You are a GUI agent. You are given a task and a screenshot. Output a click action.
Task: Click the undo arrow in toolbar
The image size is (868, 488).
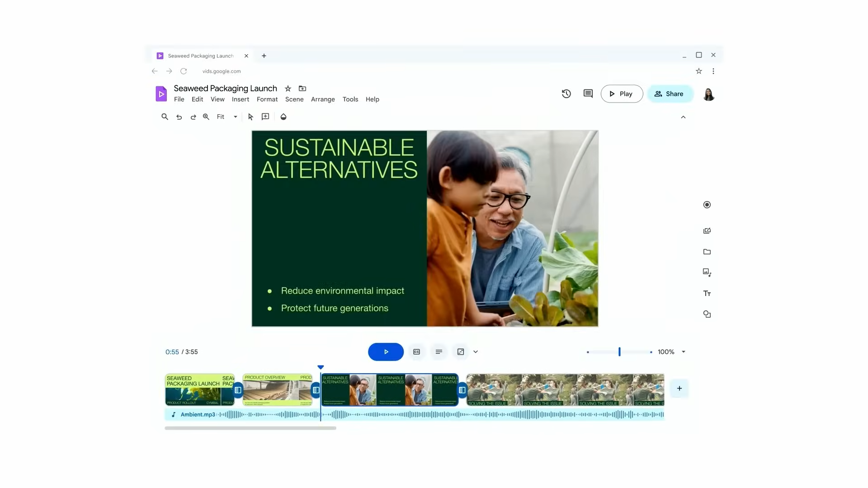click(x=179, y=117)
